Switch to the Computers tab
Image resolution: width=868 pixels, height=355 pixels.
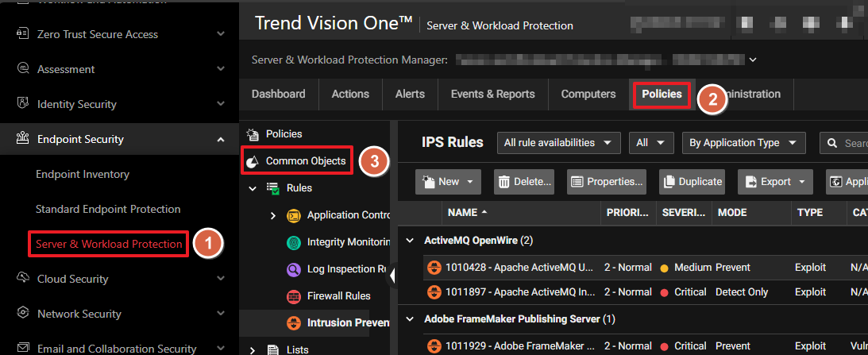point(588,94)
